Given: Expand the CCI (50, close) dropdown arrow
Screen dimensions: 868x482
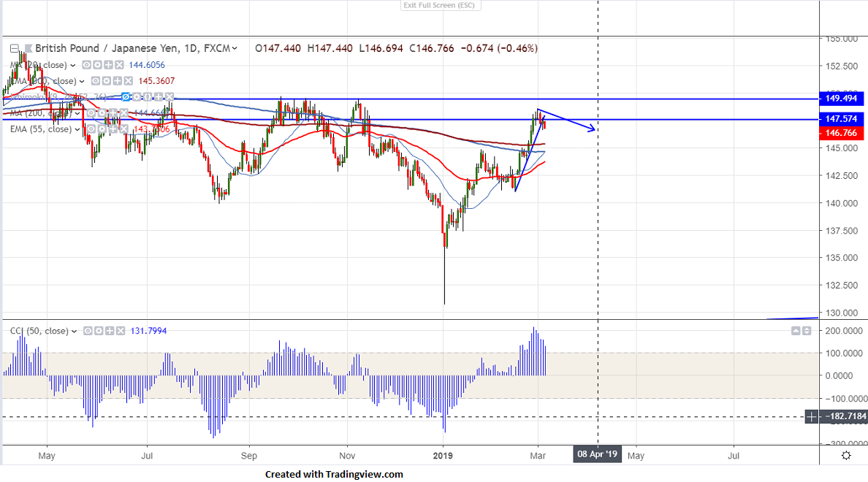Looking at the screenshot, I should (75, 332).
